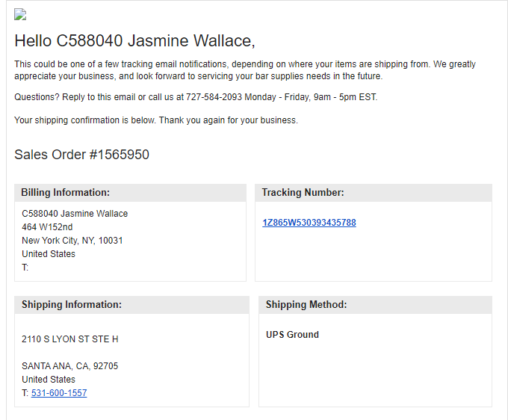The width and height of the screenshot is (508, 420).
Task: Click billing name C588040 Jasmine Wallace
Action: (75, 214)
